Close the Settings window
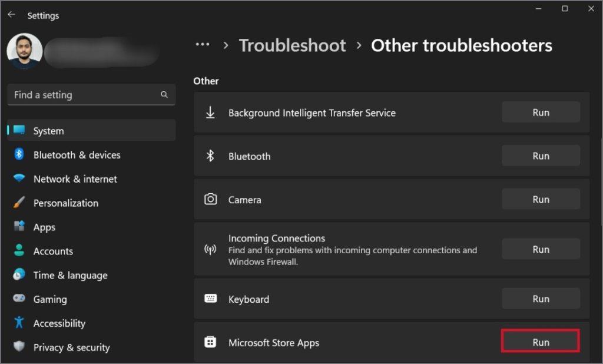The image size is (603, 364). (591, 8)
